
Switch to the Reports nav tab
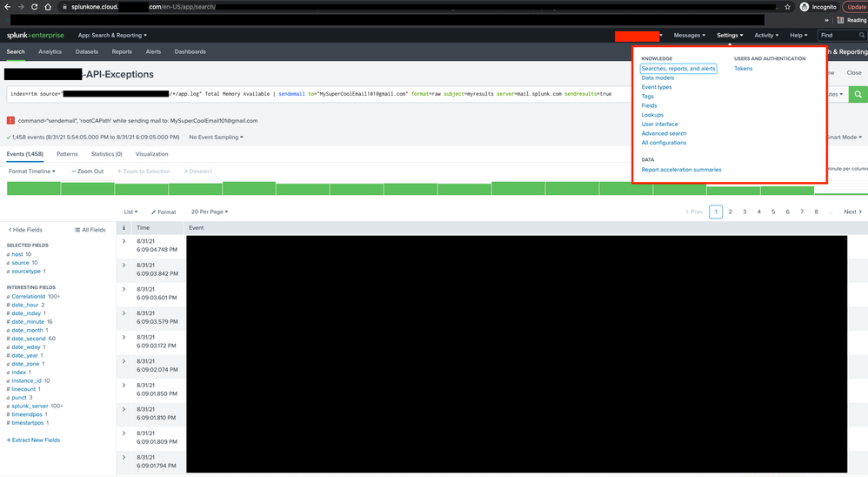tap(122, 51)
